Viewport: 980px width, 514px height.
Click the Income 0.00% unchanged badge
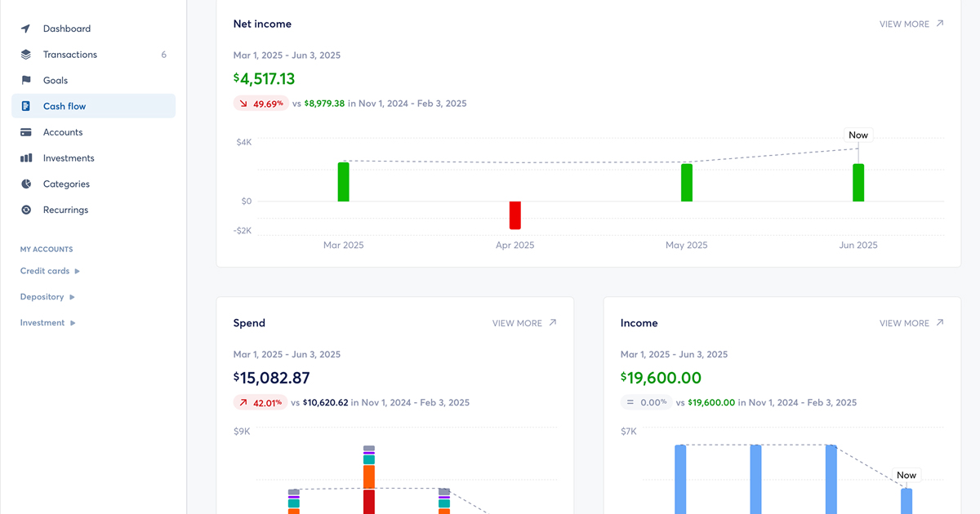point(647,402)
